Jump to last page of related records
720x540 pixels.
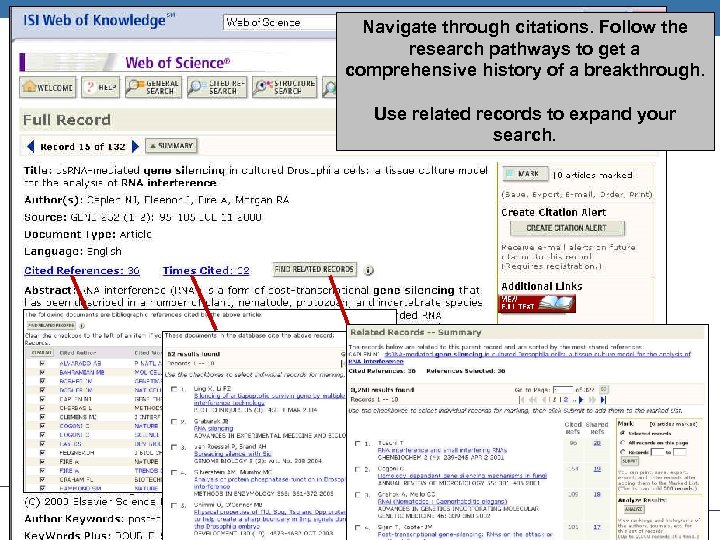click(603, 400)
